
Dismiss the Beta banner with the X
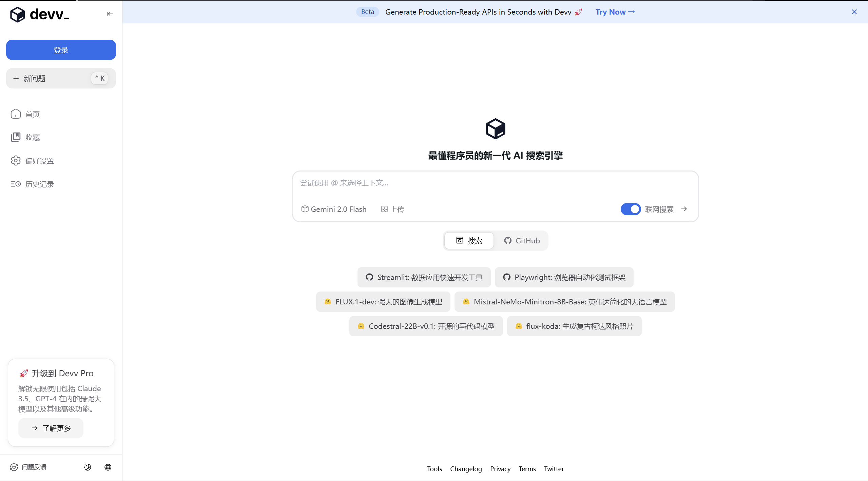pos(854,12)
